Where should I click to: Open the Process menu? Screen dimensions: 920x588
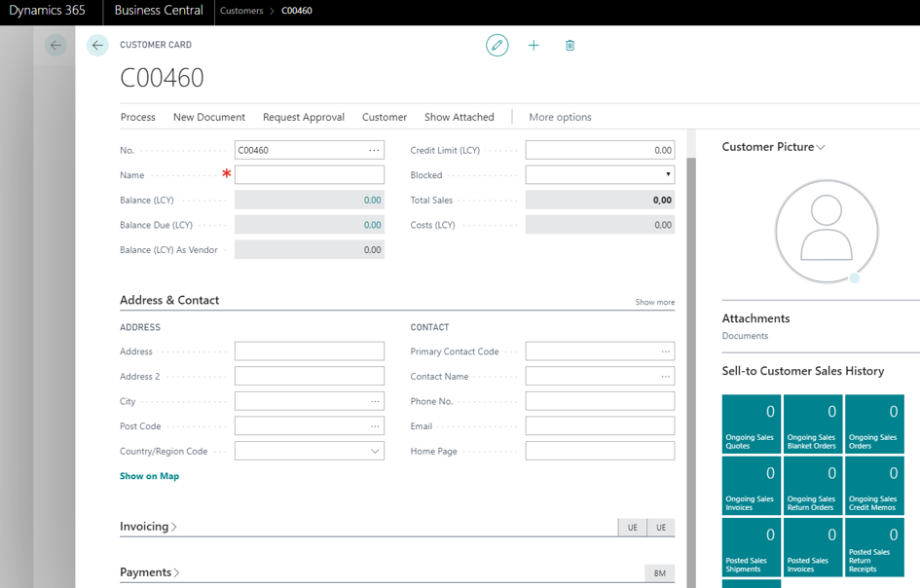138,117
